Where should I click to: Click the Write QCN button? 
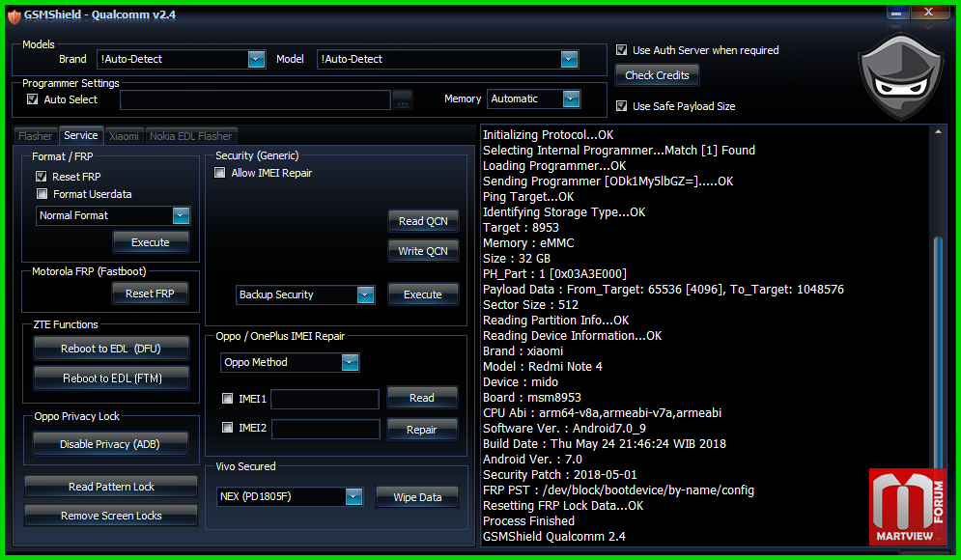[423, 251]
